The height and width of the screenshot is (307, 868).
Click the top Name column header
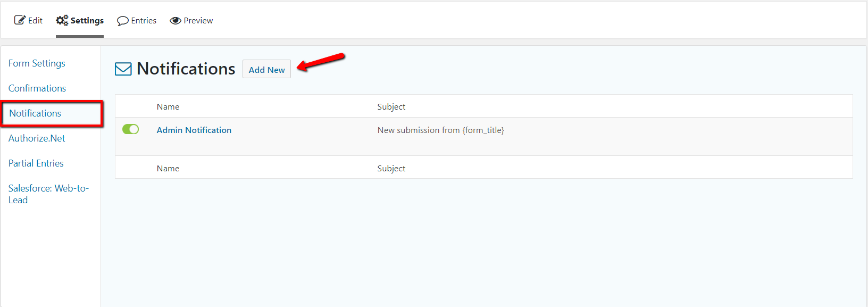pyautogui.click(x=168, y=107)
